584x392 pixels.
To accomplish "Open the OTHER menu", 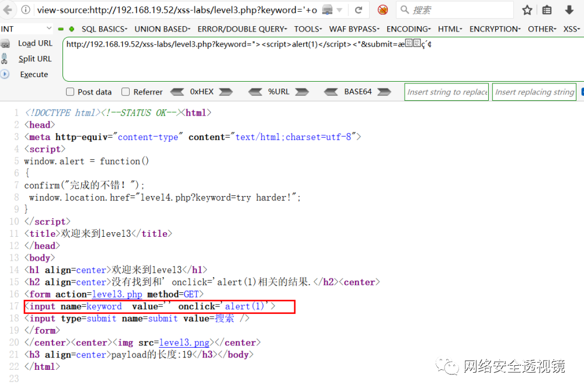I will [x=541, y=29].
